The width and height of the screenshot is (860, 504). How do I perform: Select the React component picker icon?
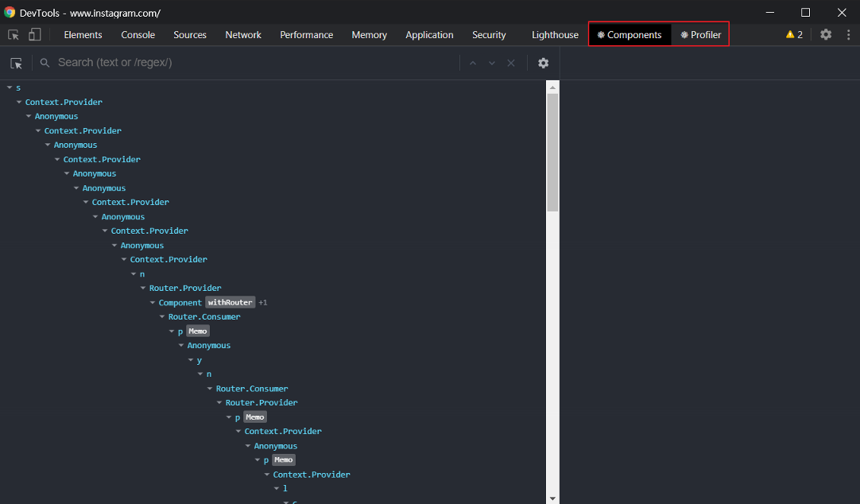pos(17,63)
